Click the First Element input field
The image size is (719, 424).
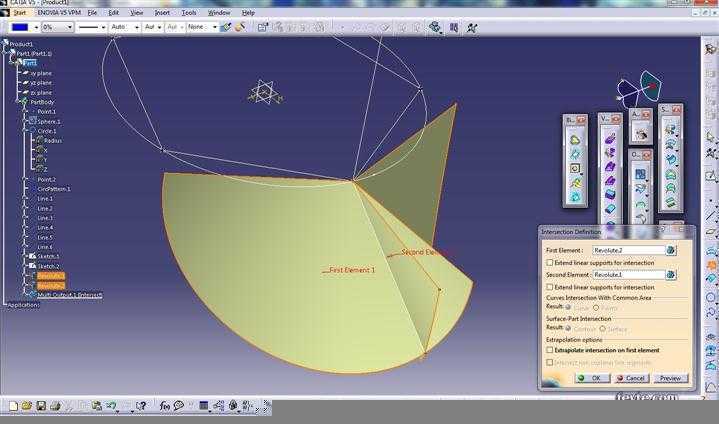(629, 250)
